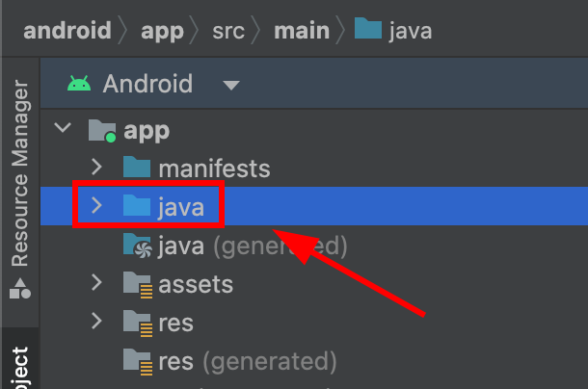Click the res resource folder icon
588x389 pixels.
coord(137,323)
